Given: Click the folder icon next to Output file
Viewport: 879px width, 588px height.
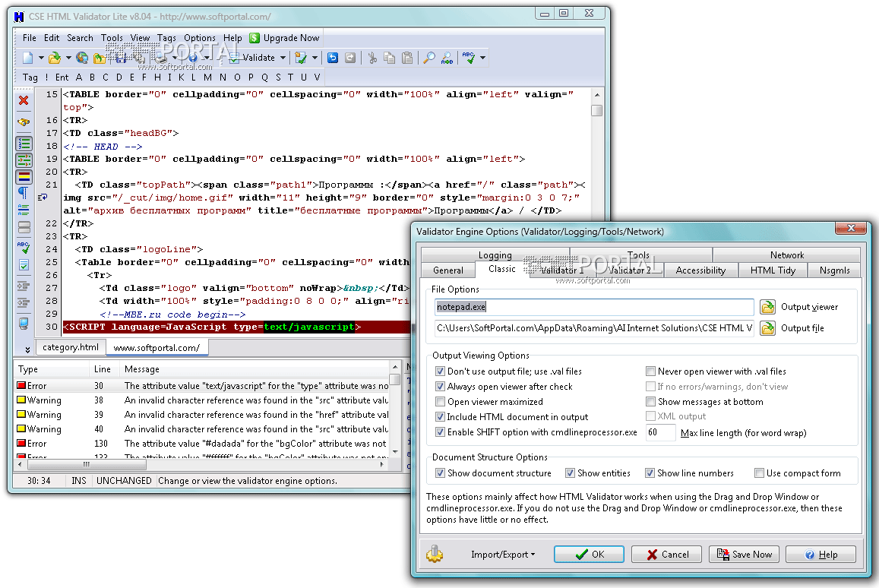Looking at the screenshot, I should click(x=767, y=328).
